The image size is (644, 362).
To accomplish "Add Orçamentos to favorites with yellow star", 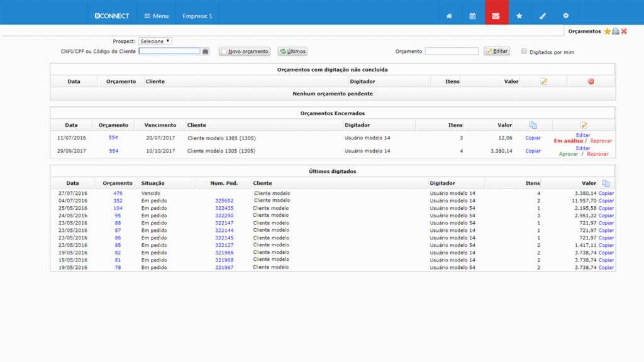I will [607, 31].
